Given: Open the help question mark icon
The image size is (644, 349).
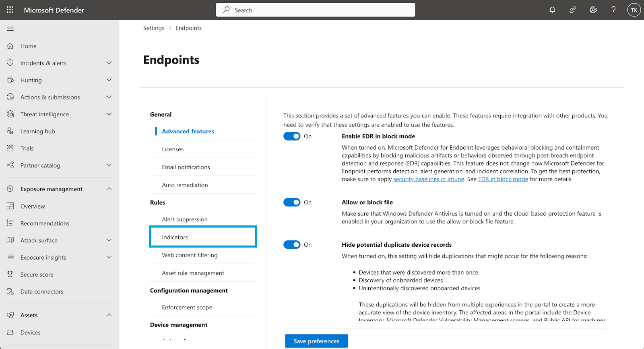Looking at the screenshot, I should tap(613, 10).
